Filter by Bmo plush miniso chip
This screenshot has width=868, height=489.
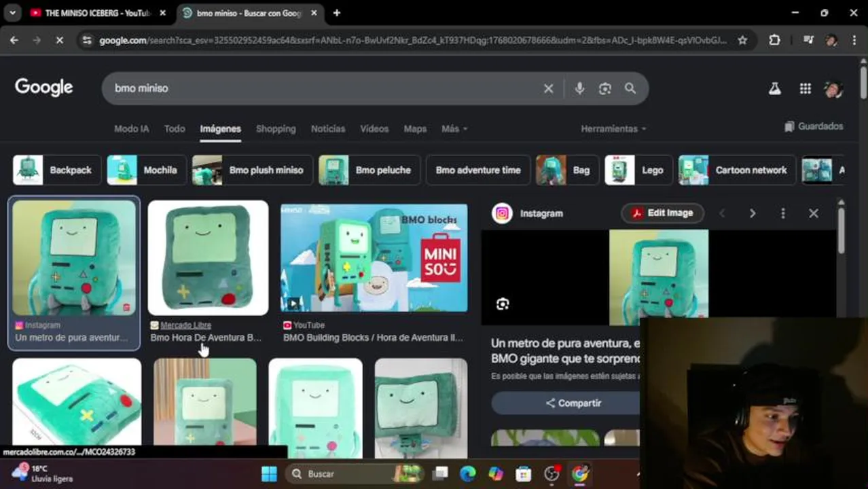pos(253,170)
